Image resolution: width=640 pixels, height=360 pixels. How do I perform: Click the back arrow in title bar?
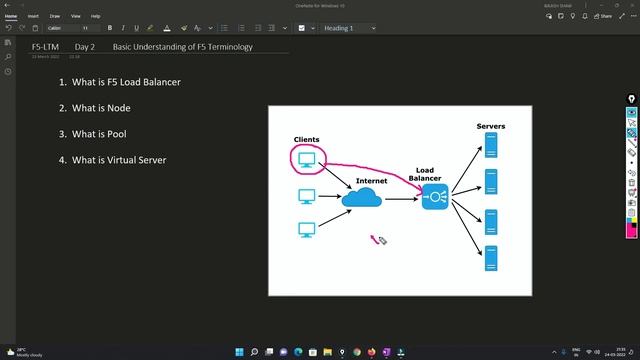tap(7, 5)
